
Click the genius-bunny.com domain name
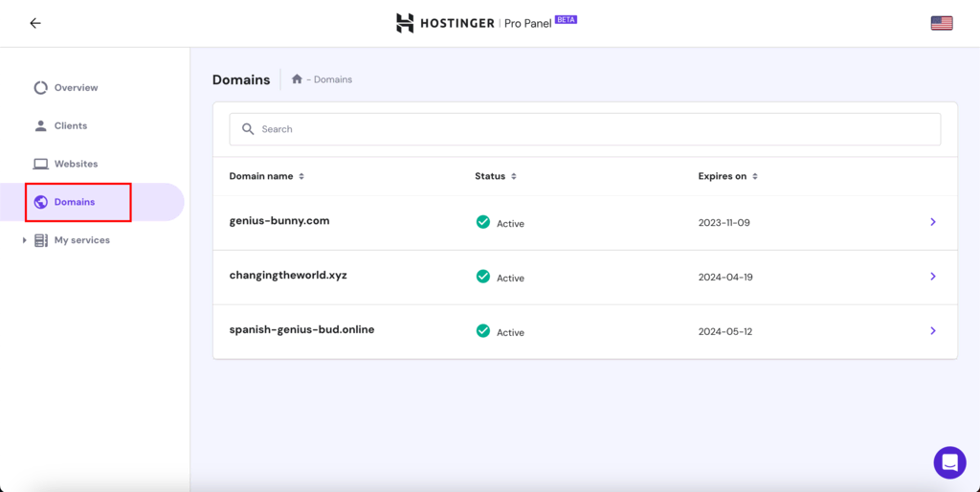click(x=279, y=221)
